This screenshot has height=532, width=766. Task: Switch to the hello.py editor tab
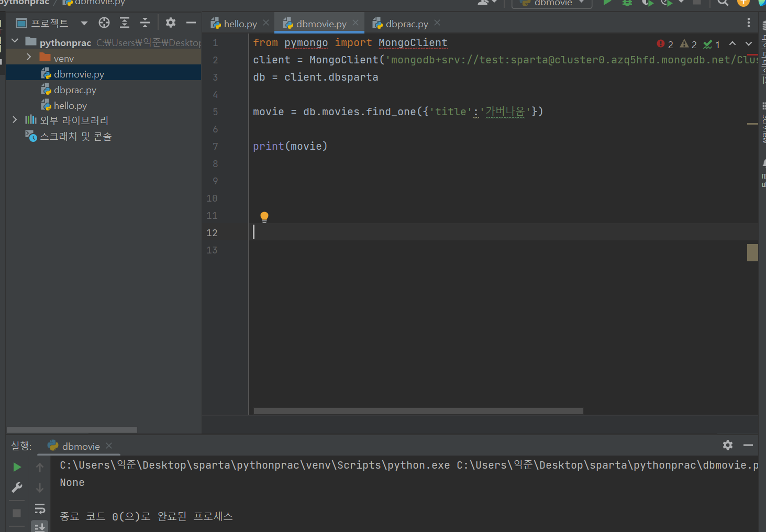click(240, 24)
